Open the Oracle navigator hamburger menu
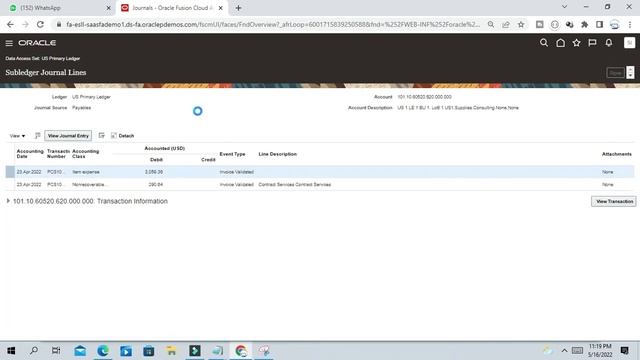The width and height of the screenshot is (640, 360). tap(9, 43)
